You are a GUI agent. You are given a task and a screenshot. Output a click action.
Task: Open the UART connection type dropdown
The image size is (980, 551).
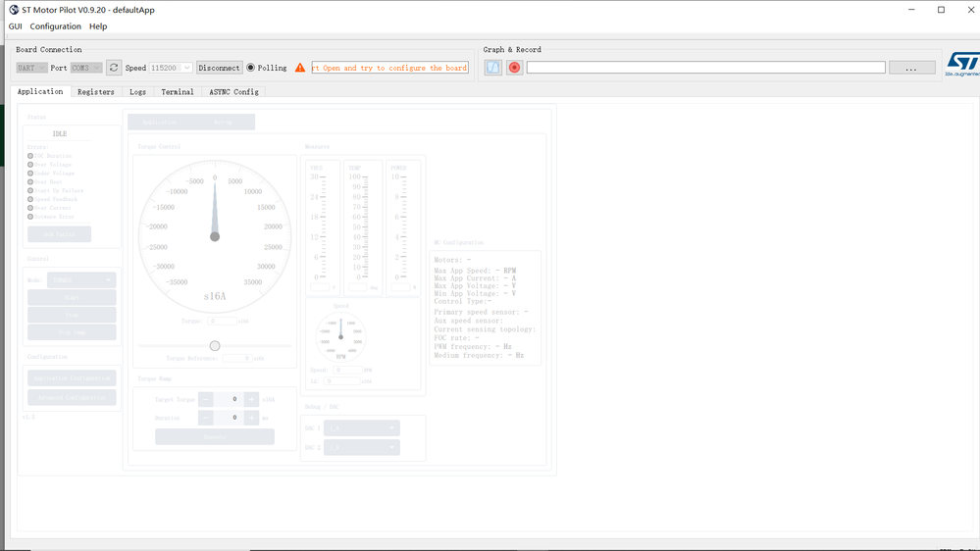pos(31,68)
